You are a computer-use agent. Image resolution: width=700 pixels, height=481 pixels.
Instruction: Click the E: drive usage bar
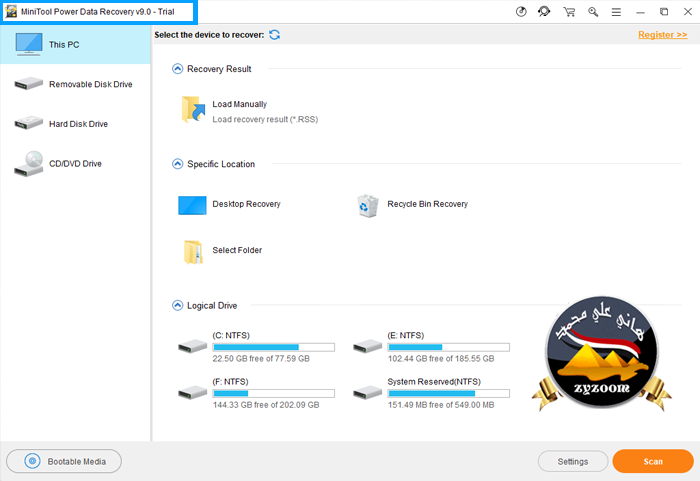click(449, 347)
